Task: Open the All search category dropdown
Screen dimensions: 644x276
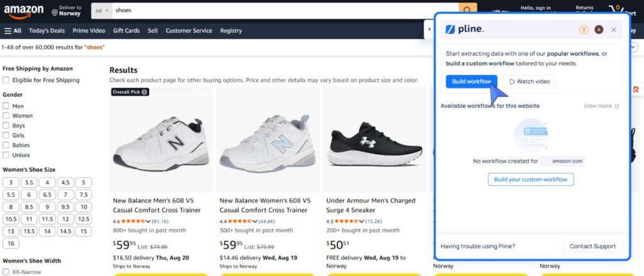Action: coord(101,11)
